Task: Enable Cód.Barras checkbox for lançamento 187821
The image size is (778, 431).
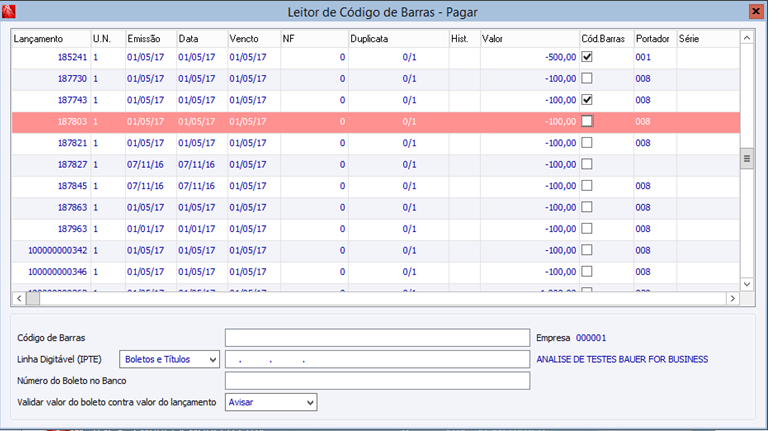Action: 587,143
